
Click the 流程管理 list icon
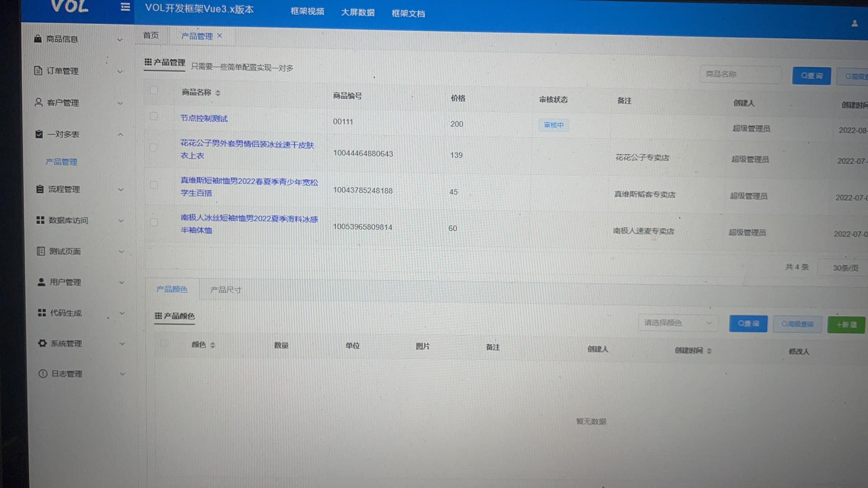coord(40,189)
